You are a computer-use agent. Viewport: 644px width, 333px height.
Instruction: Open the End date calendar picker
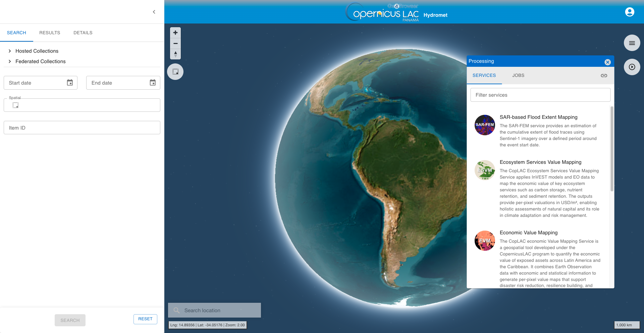point(153,83)
